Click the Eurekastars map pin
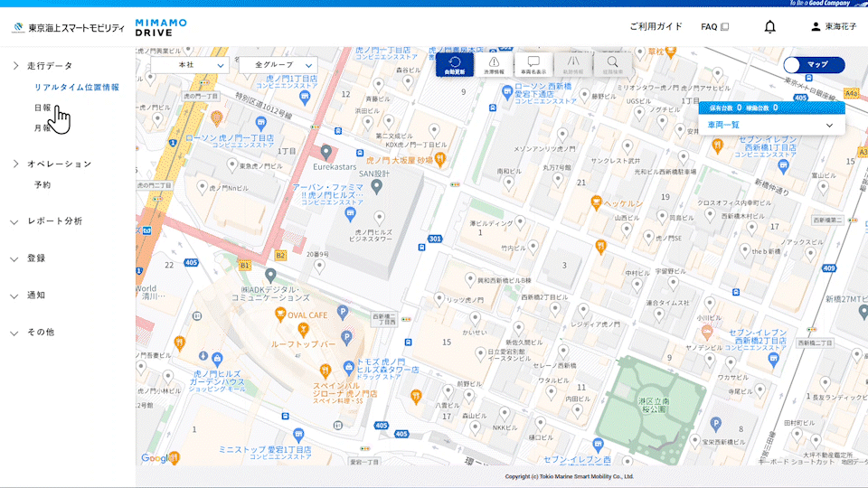 [326, 152]
